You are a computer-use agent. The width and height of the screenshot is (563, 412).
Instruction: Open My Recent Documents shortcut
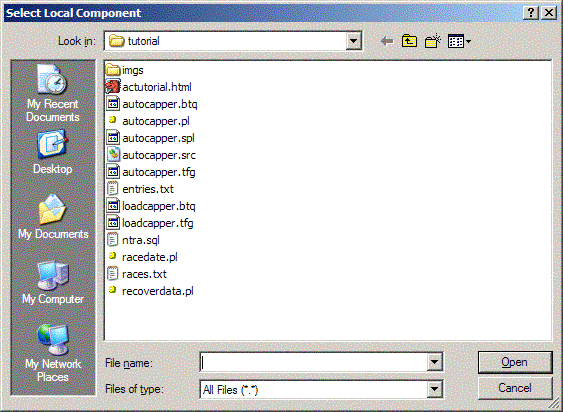[x=52, y=93]
